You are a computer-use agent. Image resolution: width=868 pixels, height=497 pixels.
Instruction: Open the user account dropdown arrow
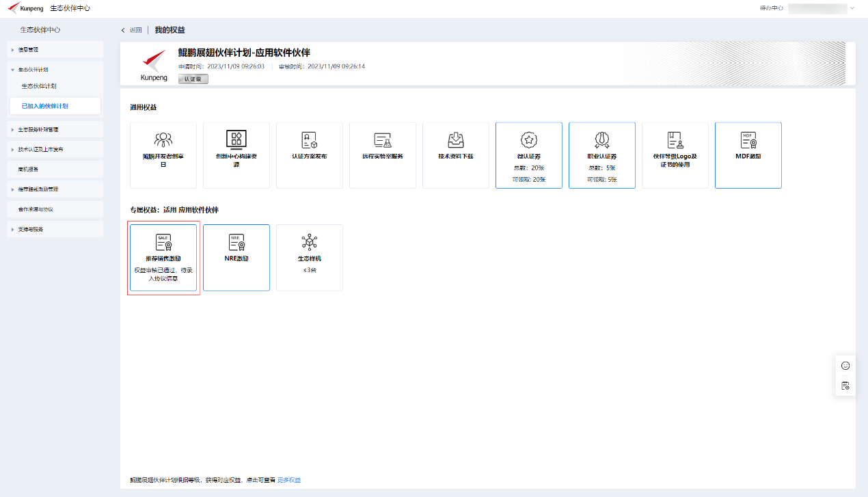point(852,8)
